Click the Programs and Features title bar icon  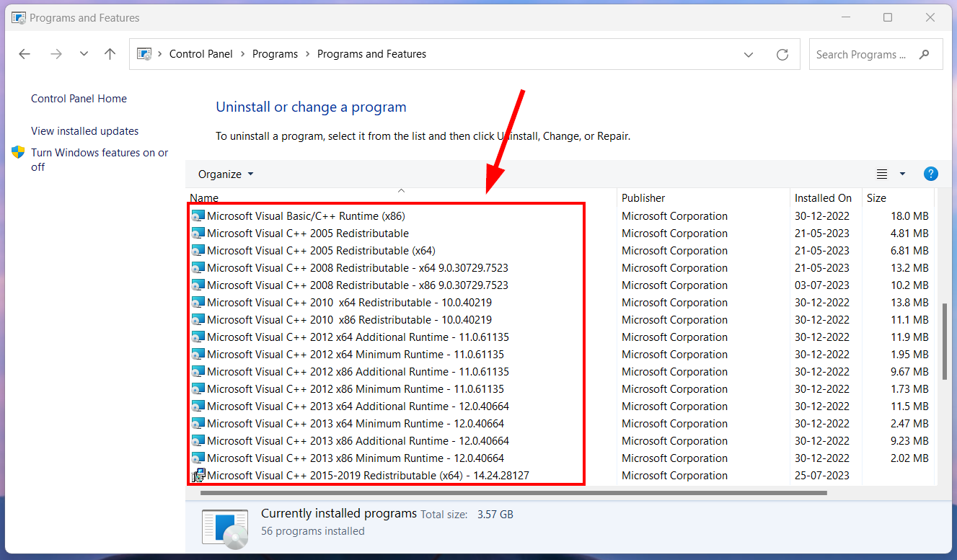(x=19, y=17)
